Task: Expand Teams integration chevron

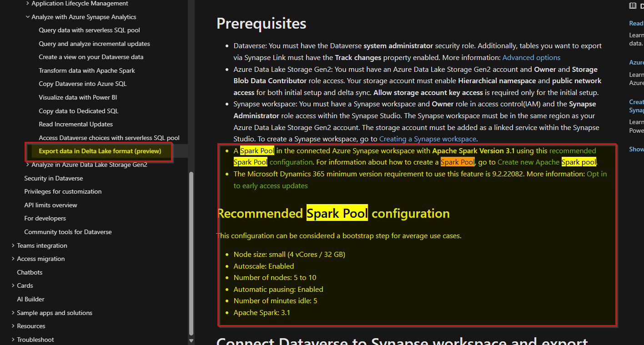Action: [x=13, y=245]
